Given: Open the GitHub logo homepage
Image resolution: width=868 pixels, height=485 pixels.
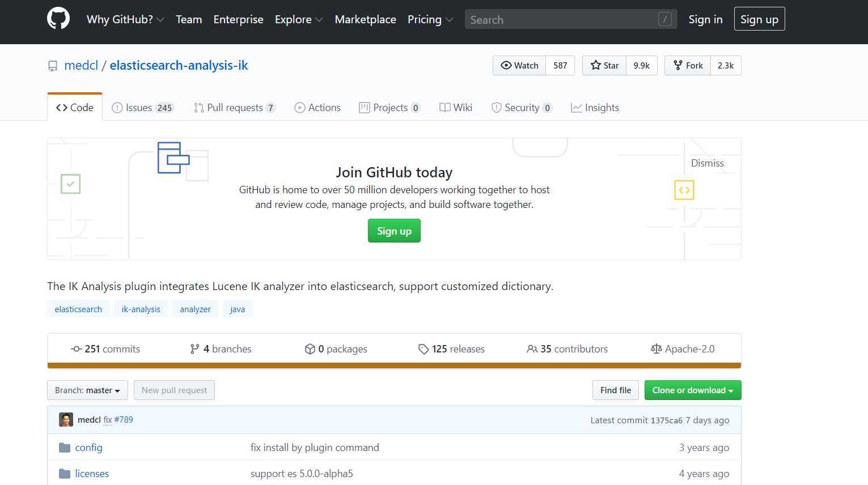Looking at the screenshot, I should 58,19.
